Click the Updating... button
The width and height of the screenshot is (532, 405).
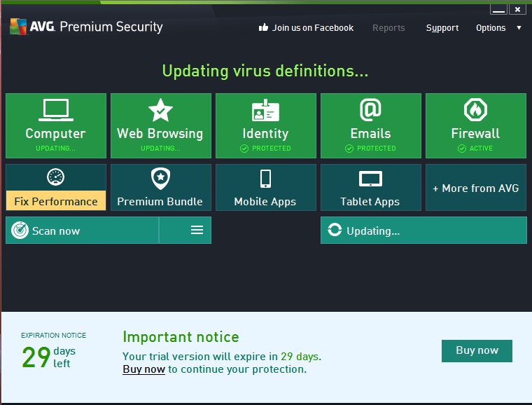pos(423,230)
